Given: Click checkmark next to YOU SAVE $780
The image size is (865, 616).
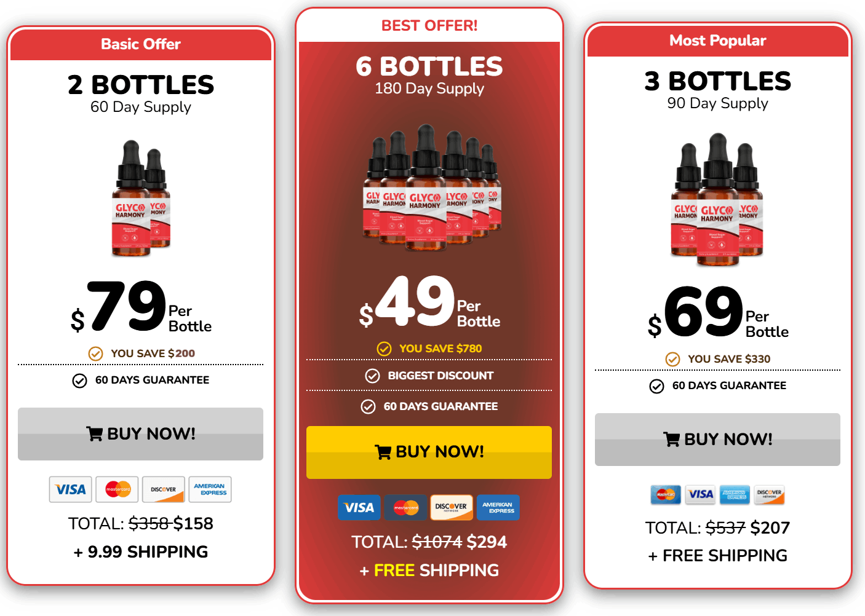Looking at the screenshot, I should 384,349.
